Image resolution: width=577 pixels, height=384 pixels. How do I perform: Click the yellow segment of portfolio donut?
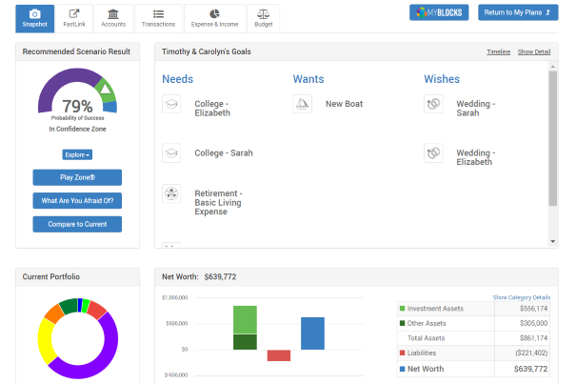click(45, 340)
